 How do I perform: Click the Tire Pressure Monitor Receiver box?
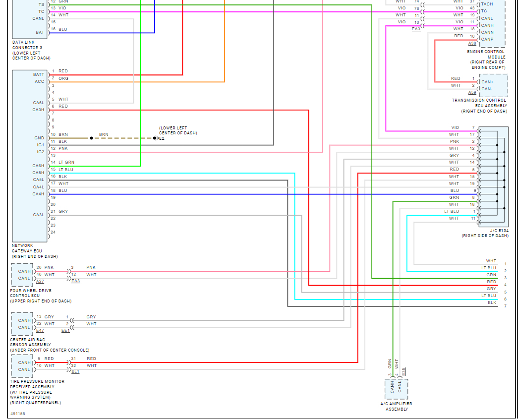pyautogui.click(x=22, y=366)
